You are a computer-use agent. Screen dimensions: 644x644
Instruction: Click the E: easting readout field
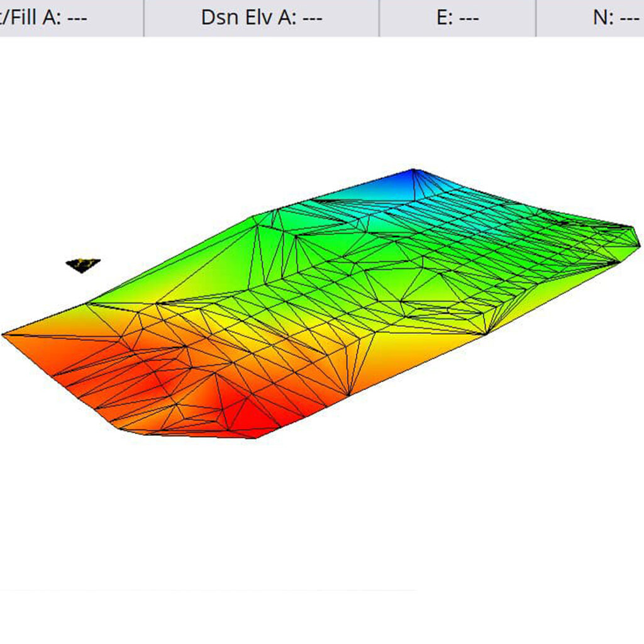click(x=457, y=18)
